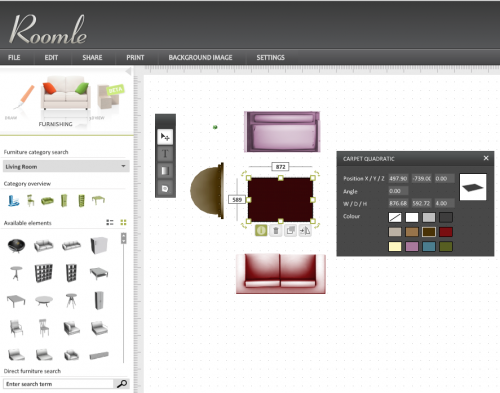This screenshot has width=500, height=393.
Task: Choose the select/move arrow tool
Action: coord(165,137)
